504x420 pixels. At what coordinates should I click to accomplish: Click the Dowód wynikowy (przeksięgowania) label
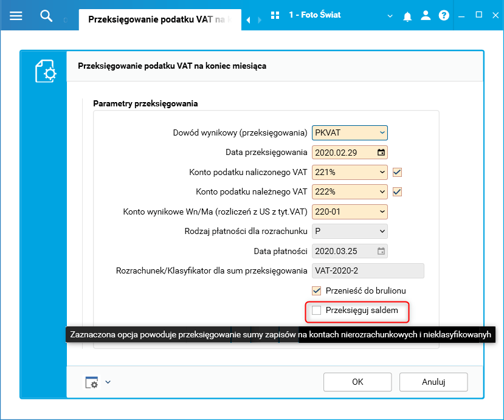(x=240, y=133)
